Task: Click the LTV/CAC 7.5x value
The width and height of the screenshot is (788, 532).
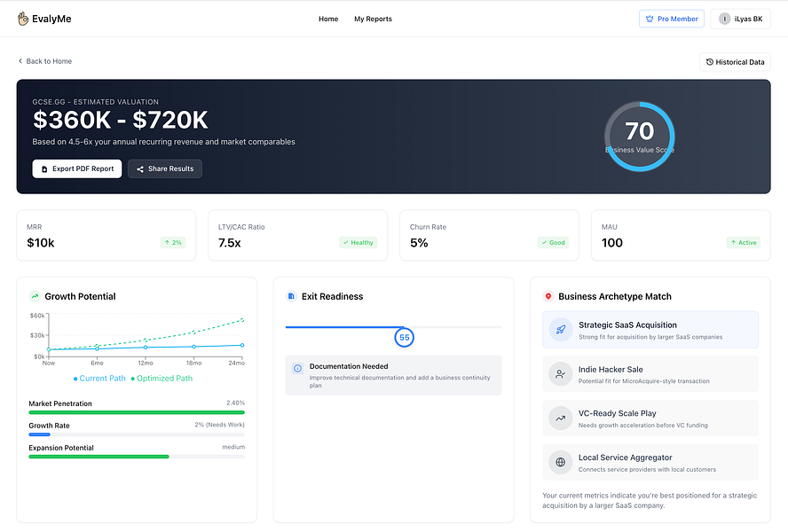Action: (230, 243)
